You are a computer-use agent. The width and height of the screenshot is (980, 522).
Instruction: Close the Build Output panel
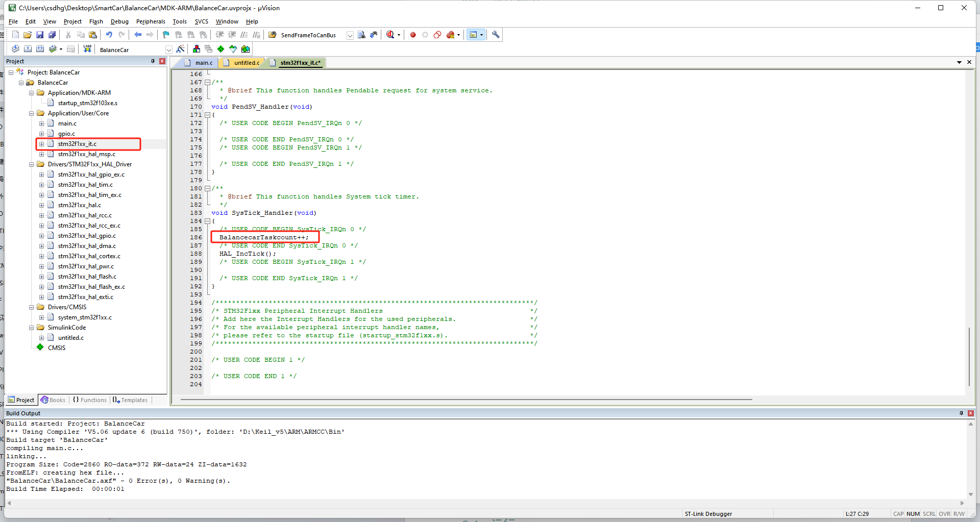(971, 413)
